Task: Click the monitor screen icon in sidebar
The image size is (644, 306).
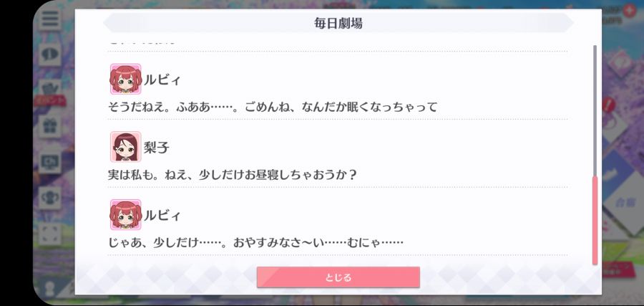Action: click(x=50, y=162)
